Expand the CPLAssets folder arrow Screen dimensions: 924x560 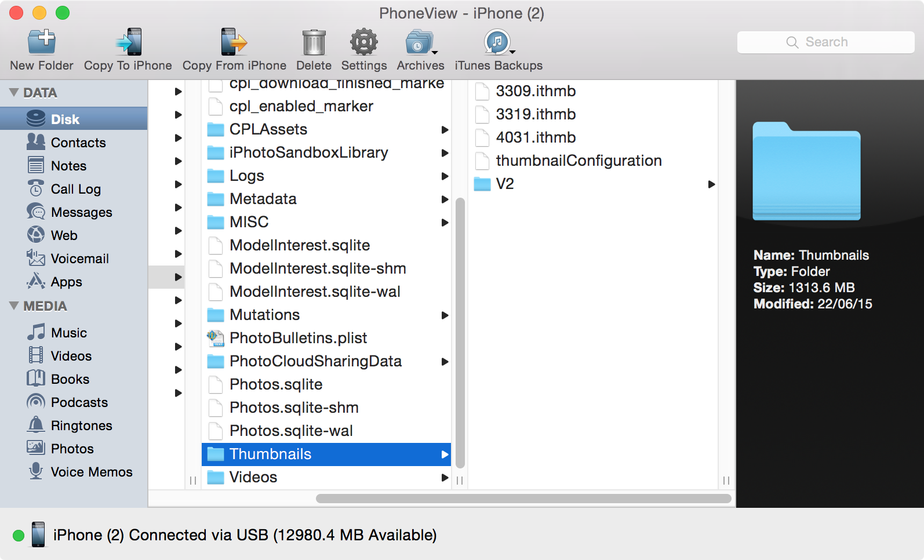(x=445, y=130)
